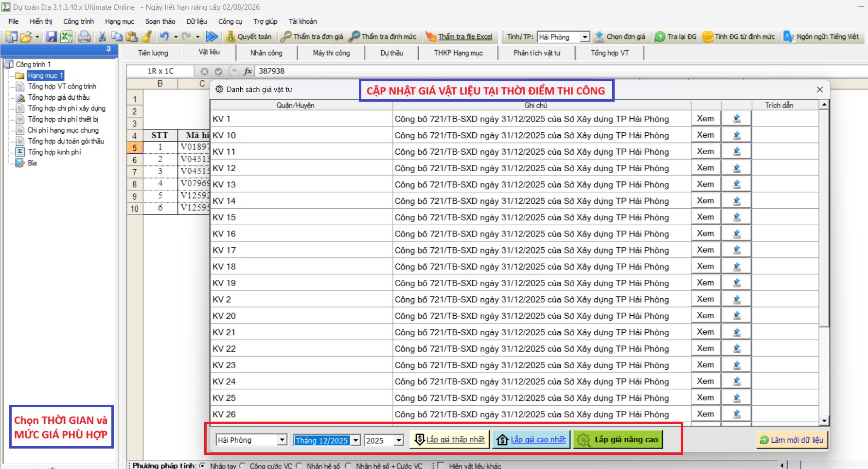Download the KV 10 price list

coord(737,135)
